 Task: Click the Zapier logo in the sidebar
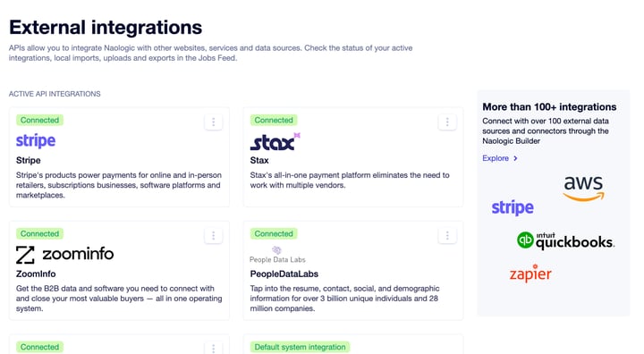pyautogui.click(x=530, y=273)
